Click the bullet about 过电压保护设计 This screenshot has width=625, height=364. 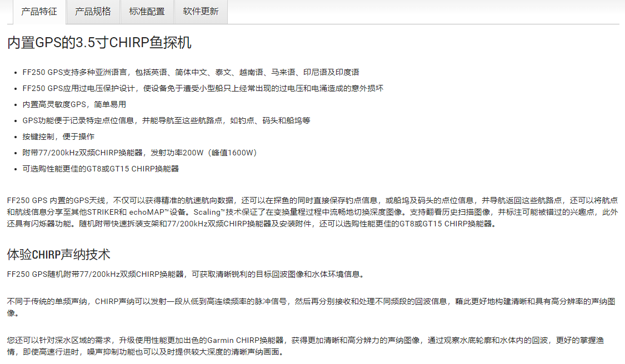point(203,88)
